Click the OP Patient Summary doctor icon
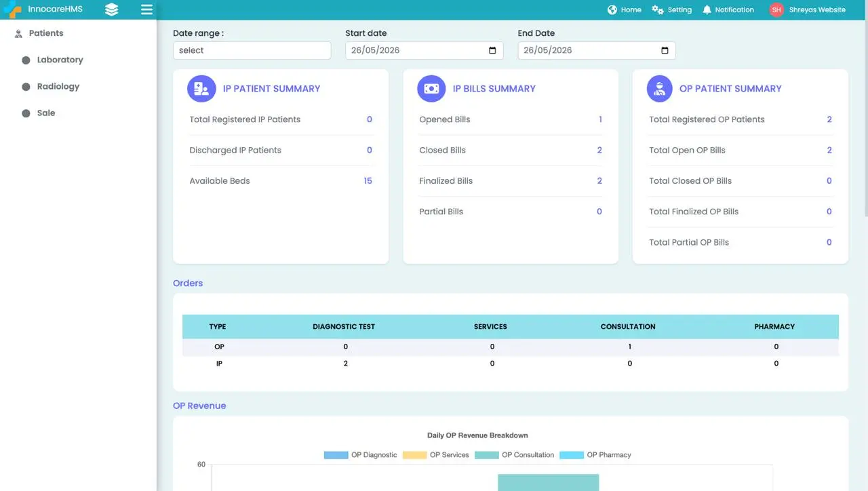The width and height of the screenshot is (868, 491). click(x=660, y=88)
